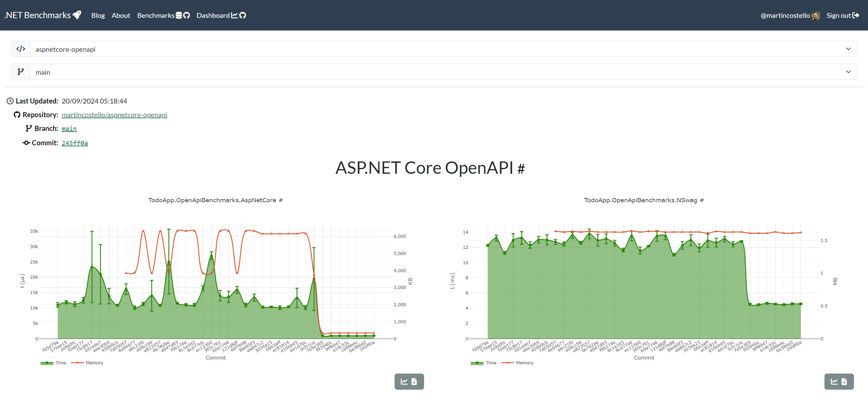
Task: Click the GitHub repository icon next to Benchmarks
Action: (x=186, y=15)
